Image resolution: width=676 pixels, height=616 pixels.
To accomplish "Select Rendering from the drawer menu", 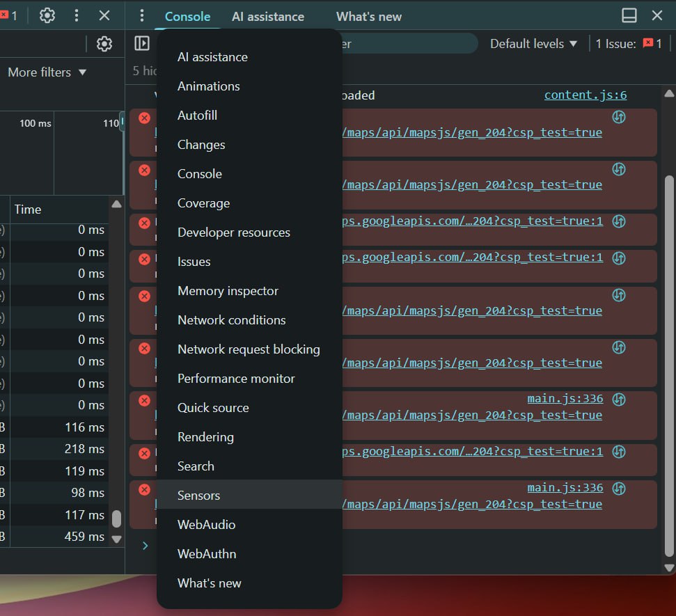I will pyautogui.click(x=205, y=437).
